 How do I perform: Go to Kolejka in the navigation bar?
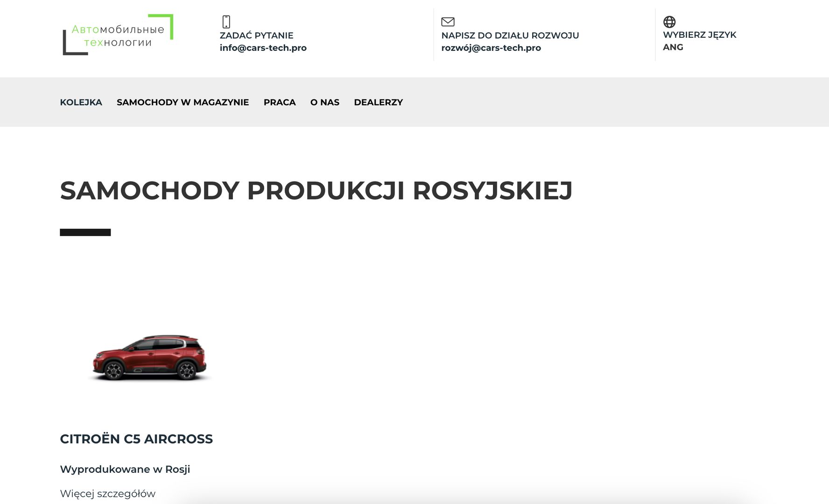pos(81,102)
